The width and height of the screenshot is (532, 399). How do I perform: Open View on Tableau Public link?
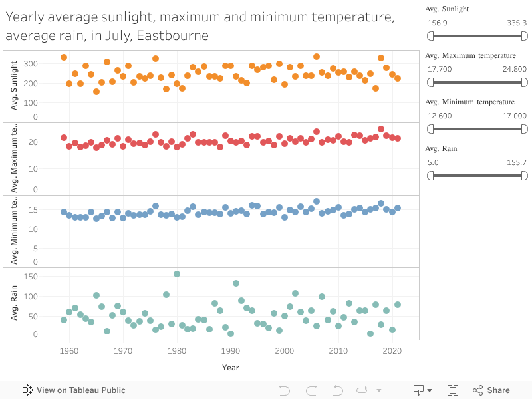point(80,390)
